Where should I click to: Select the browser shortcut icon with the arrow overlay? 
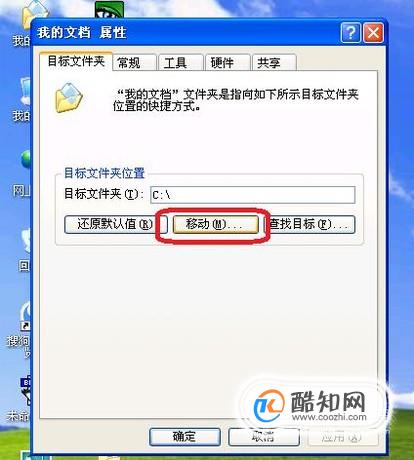click(21, 327)
